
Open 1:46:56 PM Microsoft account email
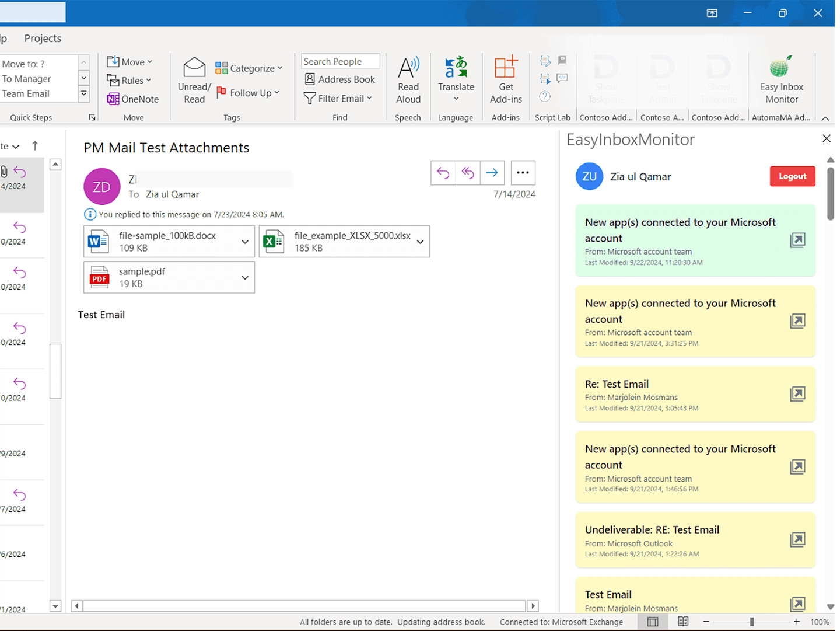pos(797,466)
